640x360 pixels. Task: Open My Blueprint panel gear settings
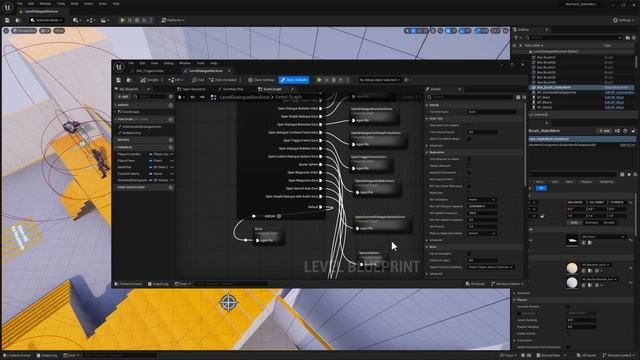pos(171,97)
